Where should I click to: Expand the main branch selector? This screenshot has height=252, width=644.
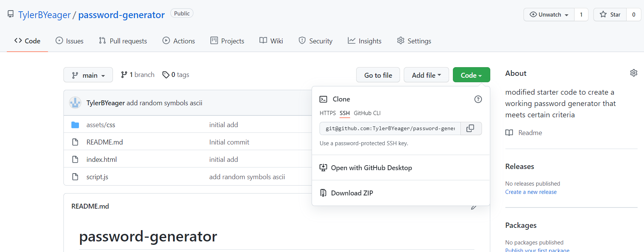(x=88, y=75)
